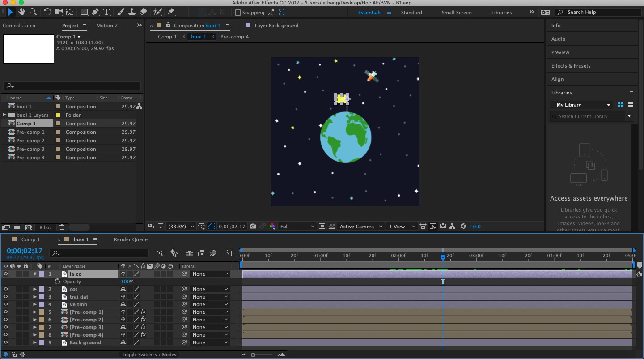Click the 8 bpc color depth button
Viewport: 644px width, 359px height.
pos(45,227)
